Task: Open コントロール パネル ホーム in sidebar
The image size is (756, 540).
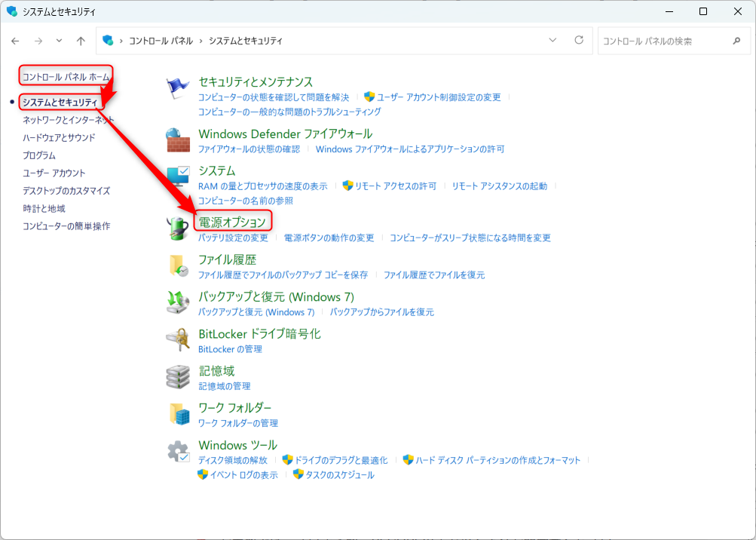Action: 66,77
